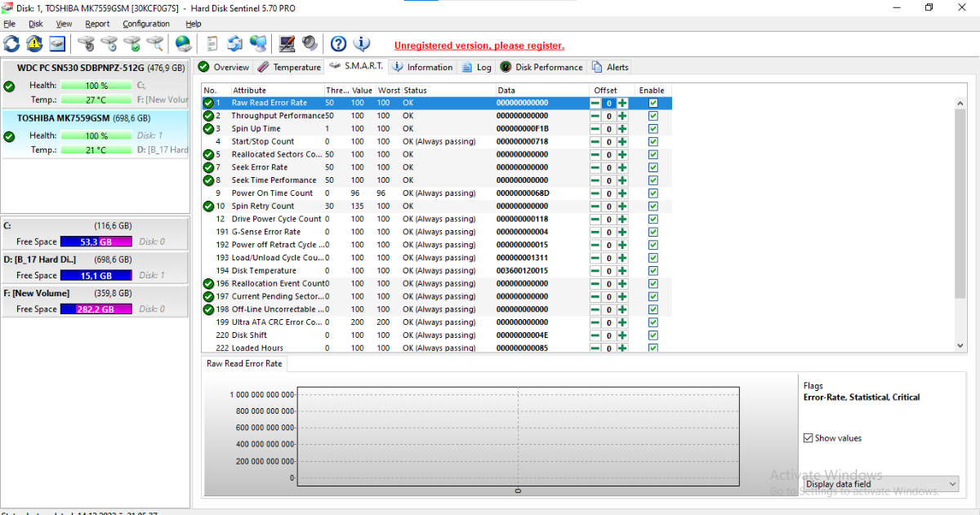Image resolution: width=980 pixels, height=515 pixels.
Task: Click the speaker icon in the toolbar
Action: pos(310,43)
